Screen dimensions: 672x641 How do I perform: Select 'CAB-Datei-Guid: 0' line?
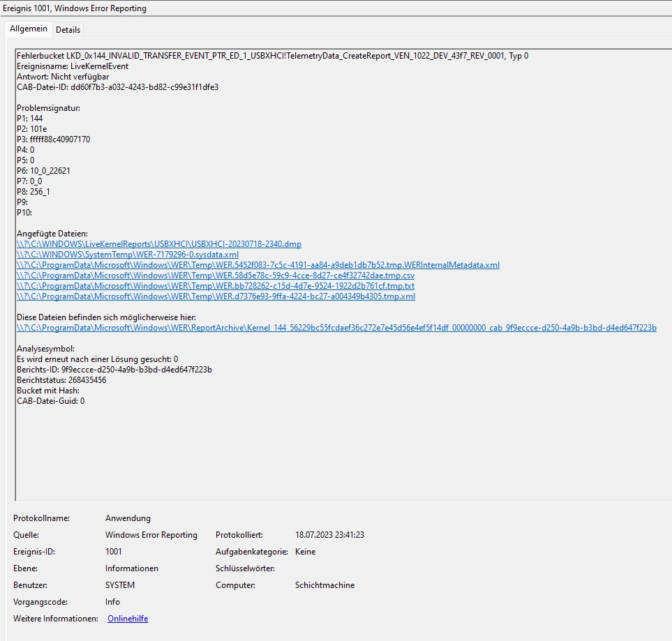(50, 401)
